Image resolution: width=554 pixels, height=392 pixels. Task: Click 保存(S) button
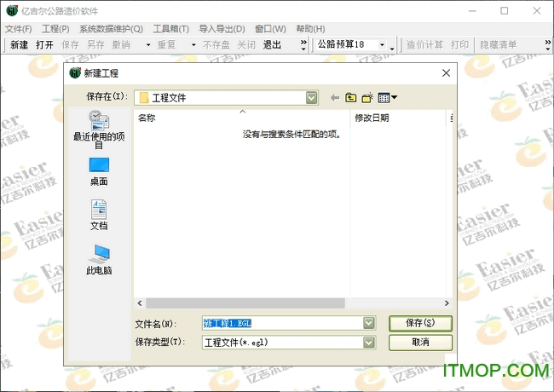pos(420,323)
